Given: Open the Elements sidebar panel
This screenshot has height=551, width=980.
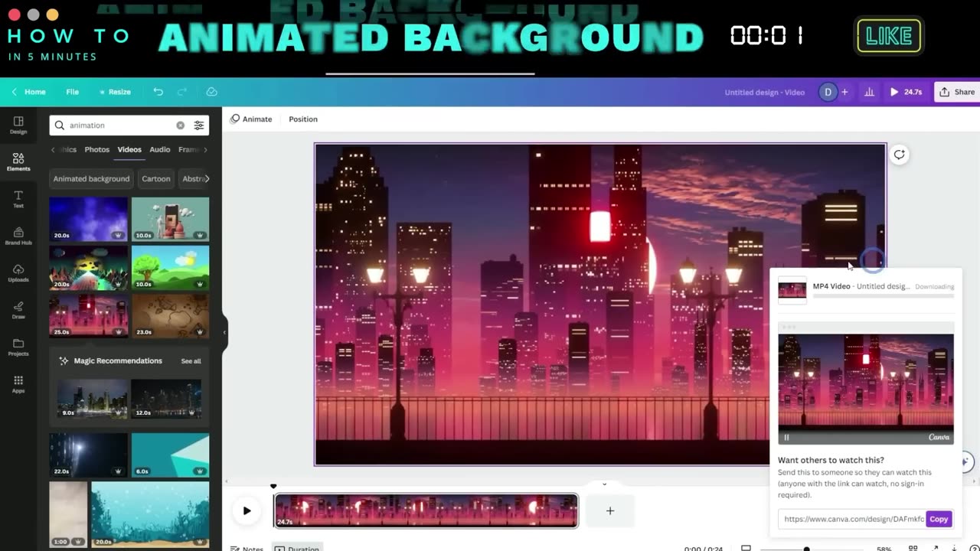Looking at the screenshot, I should coord(18,161).
